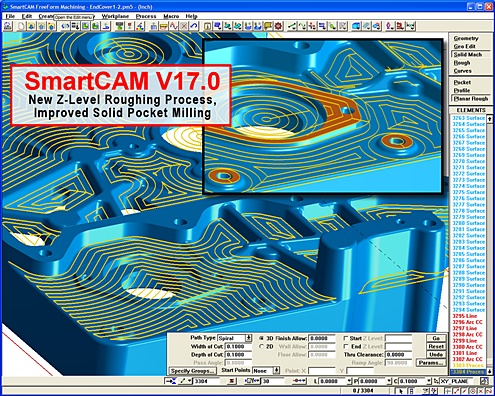Open the Path Type Spiral dropdown
Screen dimensions: 495x396
[x=248, y=338]
